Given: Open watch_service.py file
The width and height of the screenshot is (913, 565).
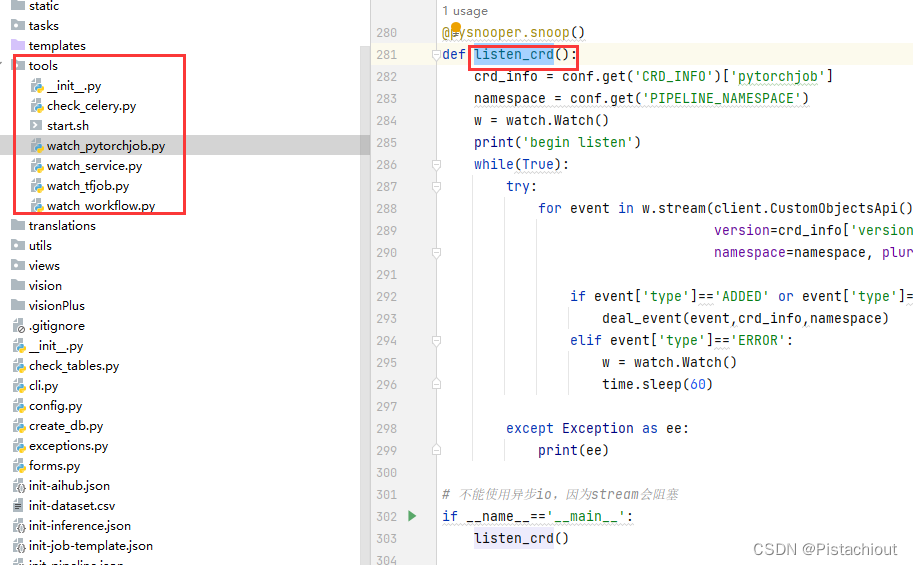Looking at the screenshot, I should pos(94,166).
